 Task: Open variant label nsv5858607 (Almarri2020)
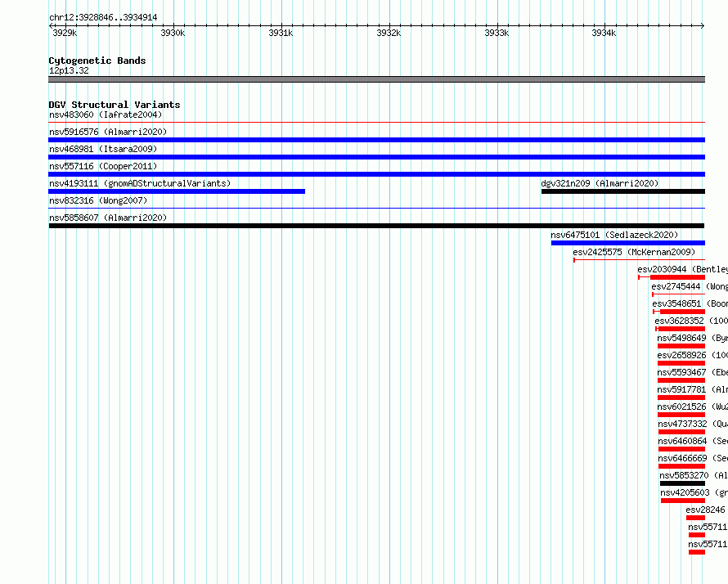tap(108, 218)
